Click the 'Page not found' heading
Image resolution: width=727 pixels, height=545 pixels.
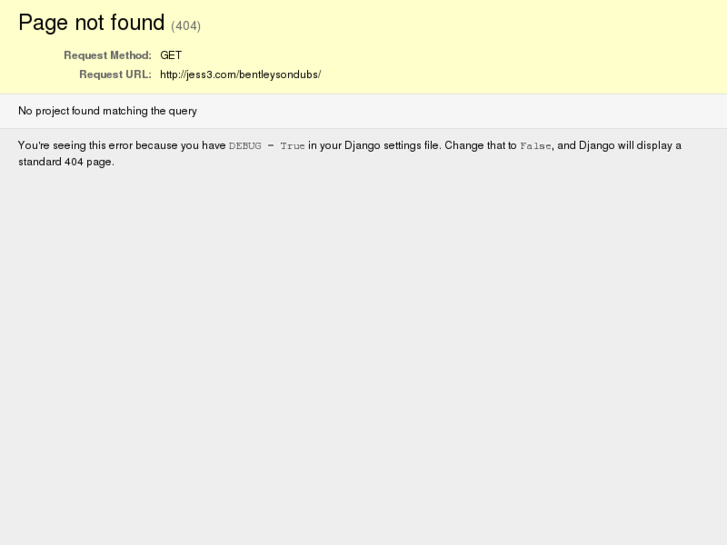point(91,23)
